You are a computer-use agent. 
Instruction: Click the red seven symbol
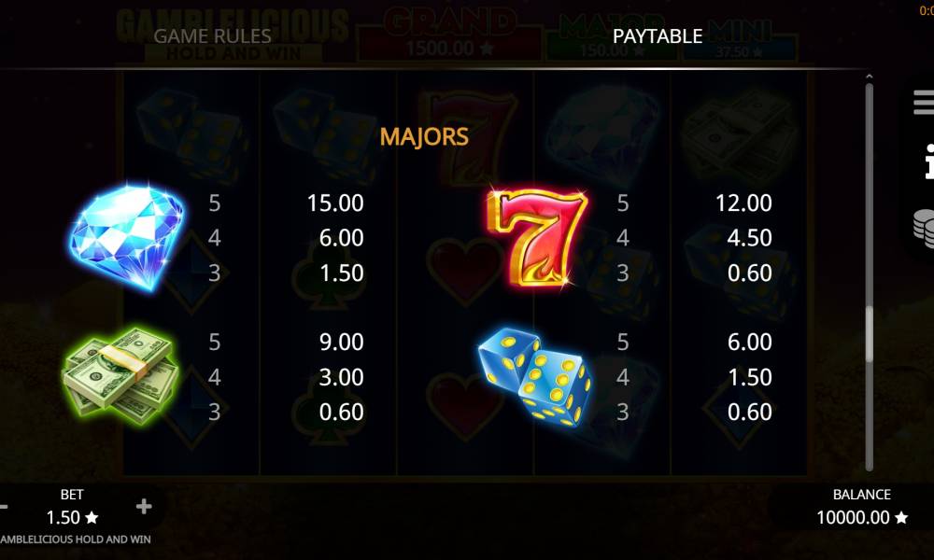click(x=537, y=236)
